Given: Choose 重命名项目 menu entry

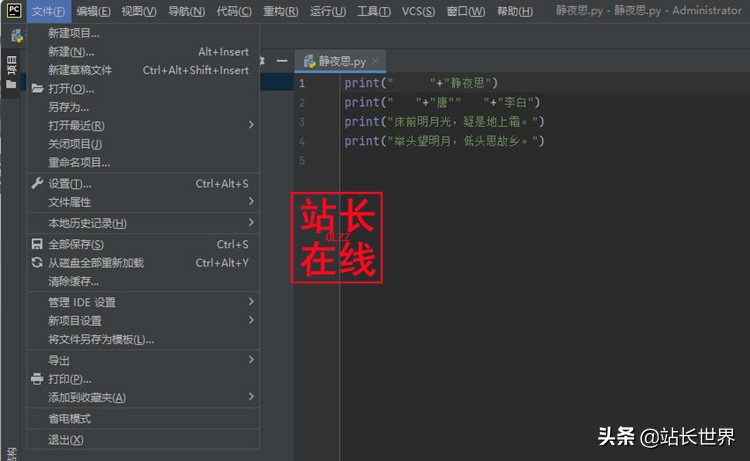Looking at the screenshot, I should pyautogui.click(x=143, y=163).
